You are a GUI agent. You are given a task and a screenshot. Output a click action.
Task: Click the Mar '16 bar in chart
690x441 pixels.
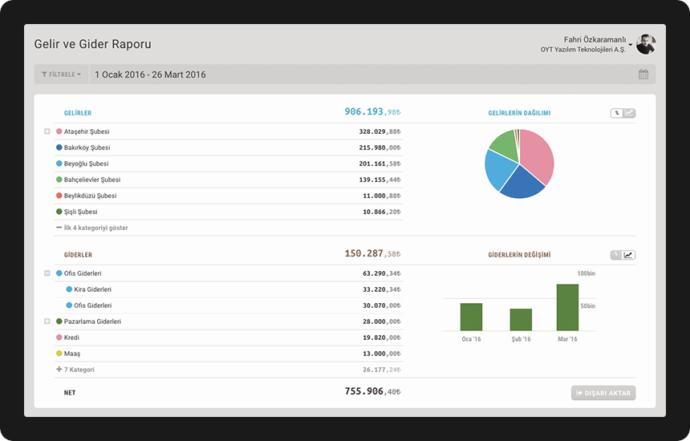click(567, 307)
